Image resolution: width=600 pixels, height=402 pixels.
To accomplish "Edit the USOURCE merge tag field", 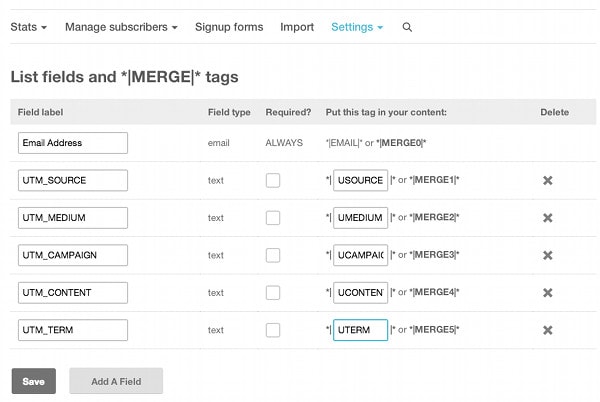I will pyautogui.click(x=360, y=180).
